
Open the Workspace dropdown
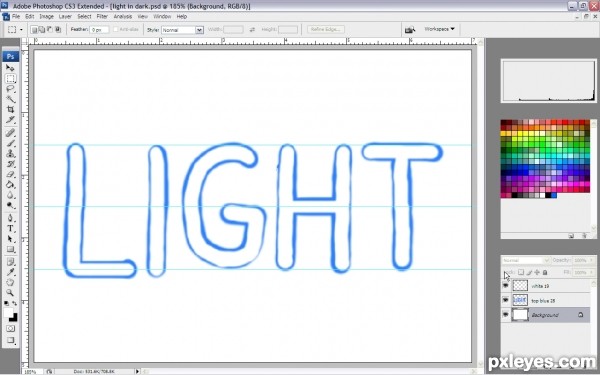tap(439, 29)
